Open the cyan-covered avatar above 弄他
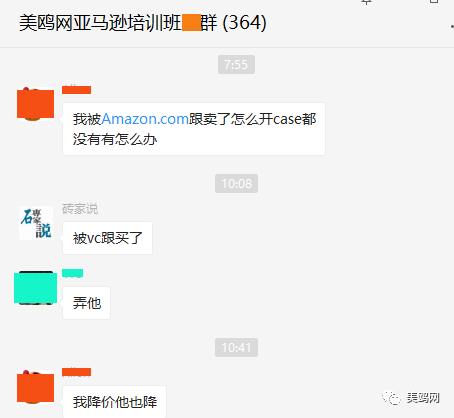Screen dimensions: 454x418 [x=35, y=288]
